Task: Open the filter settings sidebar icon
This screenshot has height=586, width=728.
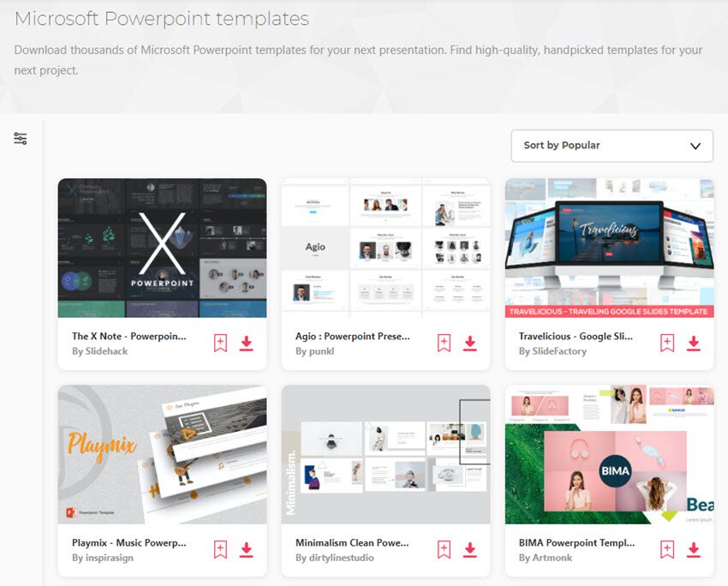Action: point(21,139)
